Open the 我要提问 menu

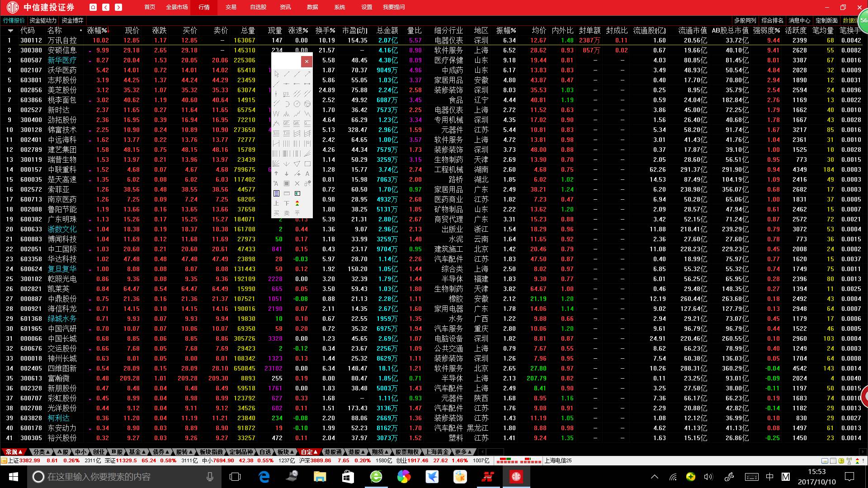pyautogui.click(x=394, y=7)
